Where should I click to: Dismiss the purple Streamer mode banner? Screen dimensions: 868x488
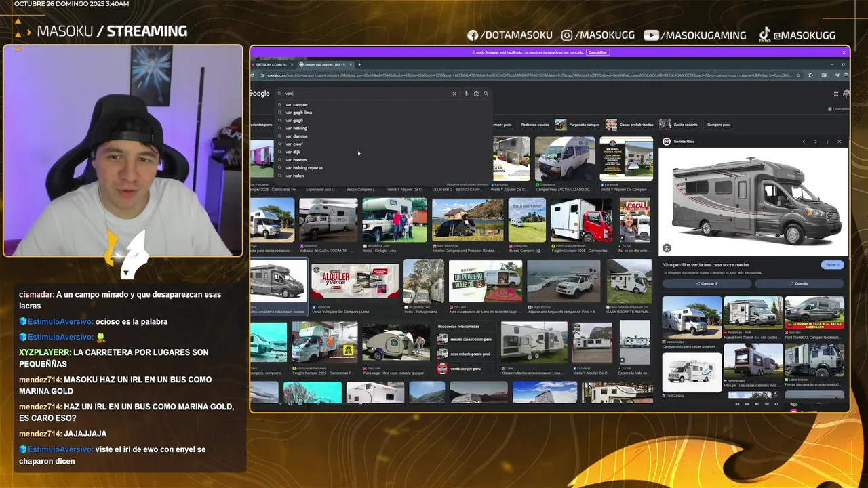pyautogui.click(x=844, y=52)
